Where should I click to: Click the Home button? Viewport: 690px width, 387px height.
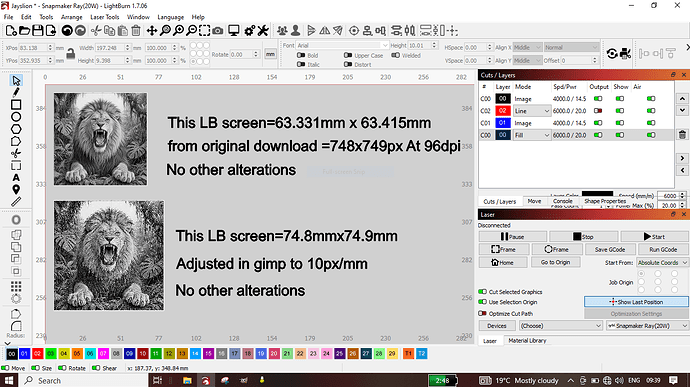point(503,262)
